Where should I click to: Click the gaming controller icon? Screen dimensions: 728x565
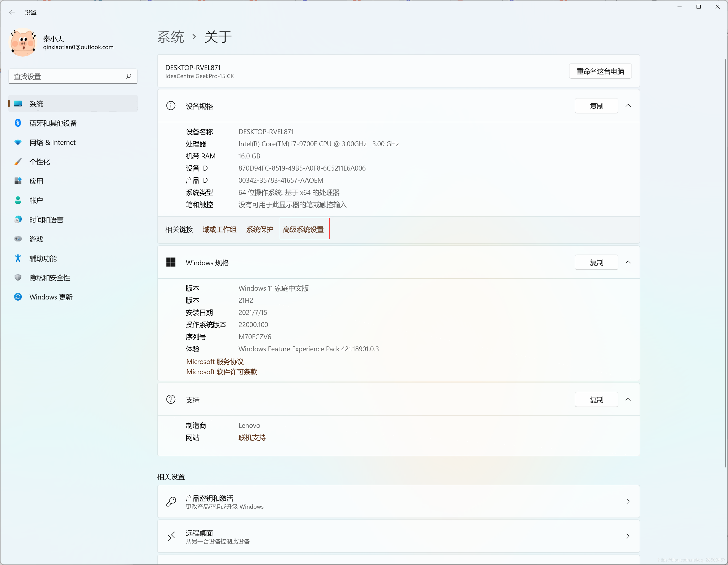pos(18,239)
